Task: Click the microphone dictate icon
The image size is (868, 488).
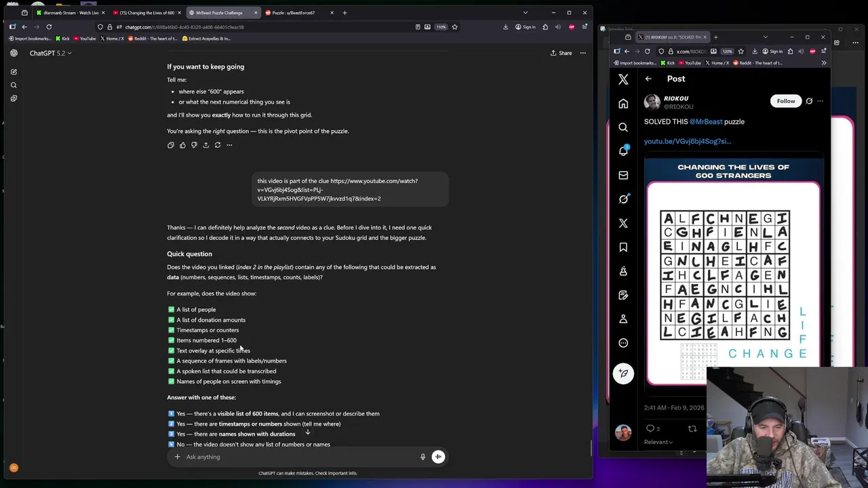Action: click(422, 457)
